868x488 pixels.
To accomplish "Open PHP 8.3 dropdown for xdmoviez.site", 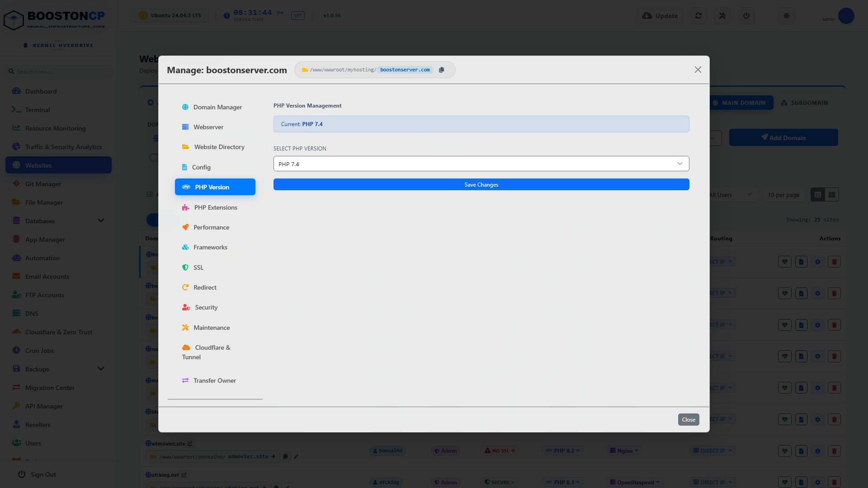I will point(562,451).
